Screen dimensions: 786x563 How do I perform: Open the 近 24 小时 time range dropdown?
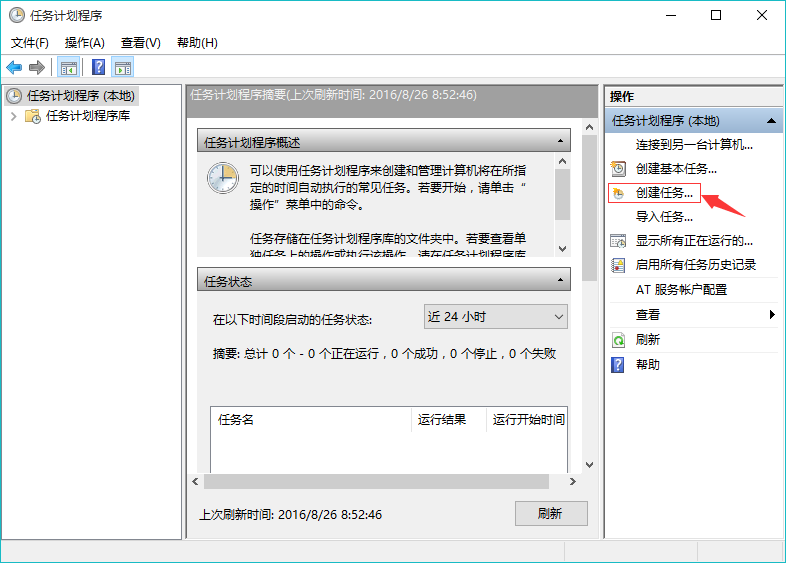[496, 317]
